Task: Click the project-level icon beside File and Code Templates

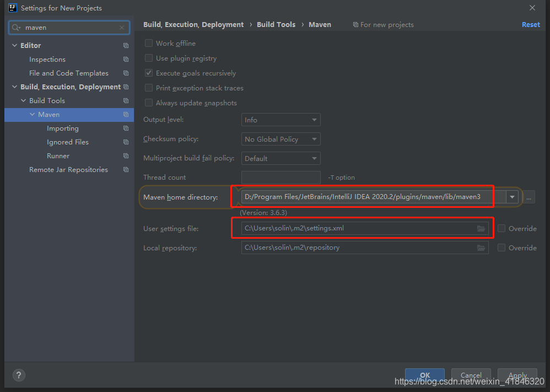Action: pyautogui.click(x=126, y=73)
